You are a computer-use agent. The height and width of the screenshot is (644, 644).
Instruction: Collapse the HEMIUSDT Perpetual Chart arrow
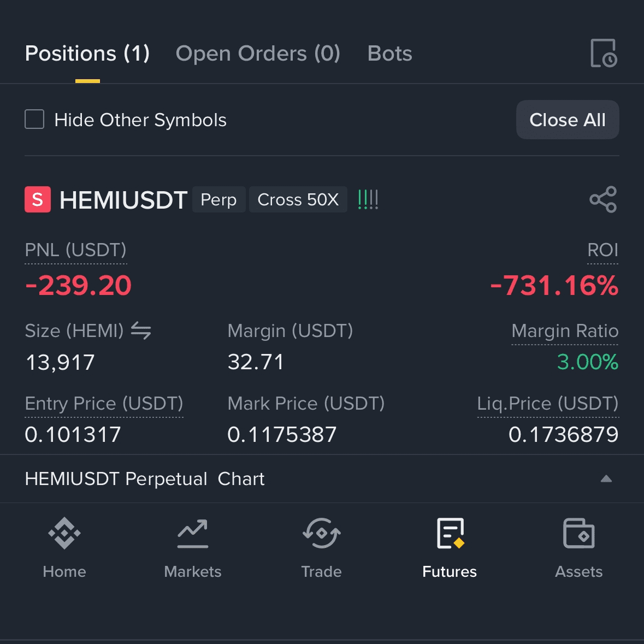(606, 479)
